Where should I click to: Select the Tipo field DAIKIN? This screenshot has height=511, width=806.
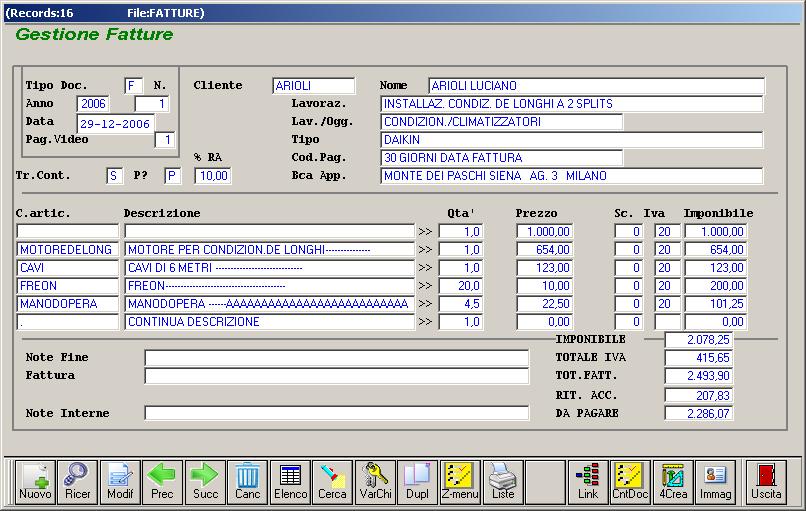pyautogui.click(x=572, y=140)
